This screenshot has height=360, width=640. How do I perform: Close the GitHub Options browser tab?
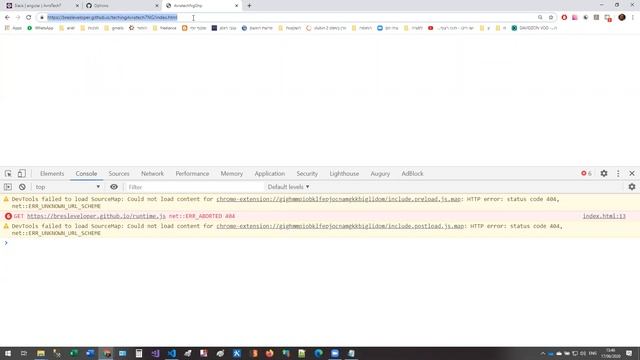click(157, 6)
